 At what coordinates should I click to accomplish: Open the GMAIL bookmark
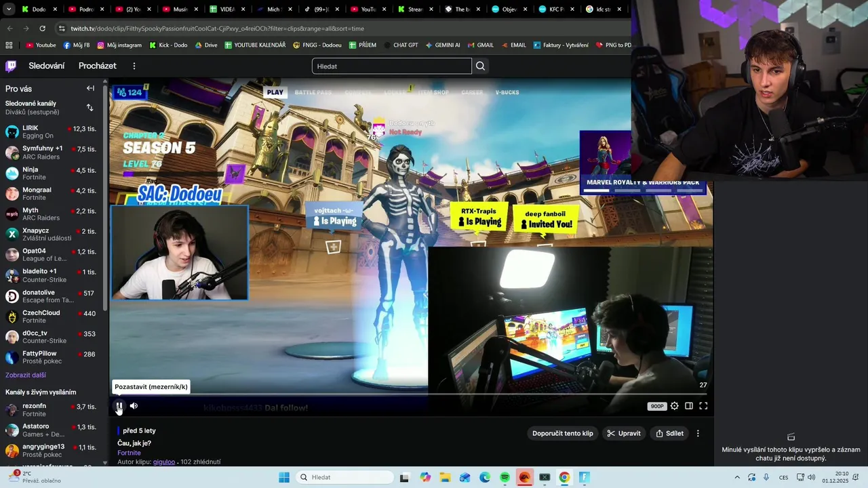[x=480, y=45]
